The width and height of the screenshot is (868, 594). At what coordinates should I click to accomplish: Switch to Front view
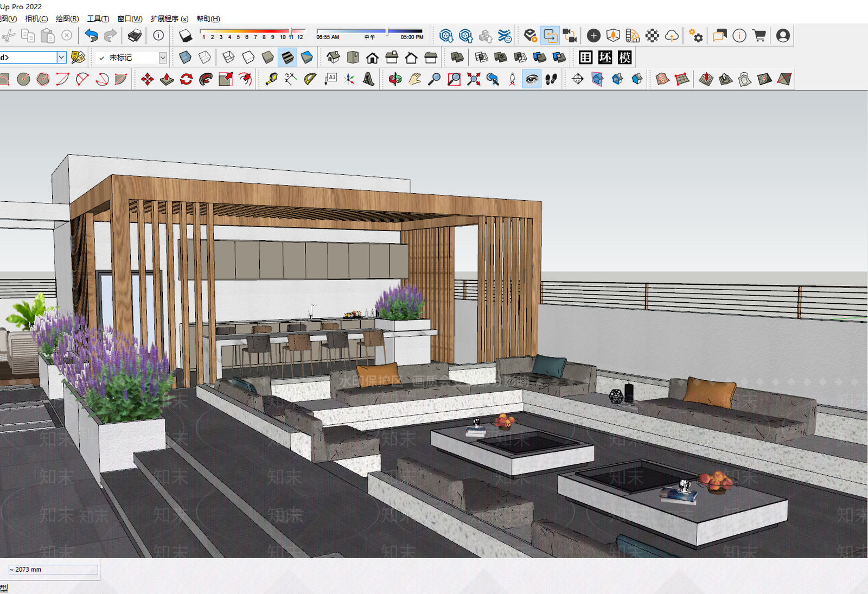click(372, 57)
